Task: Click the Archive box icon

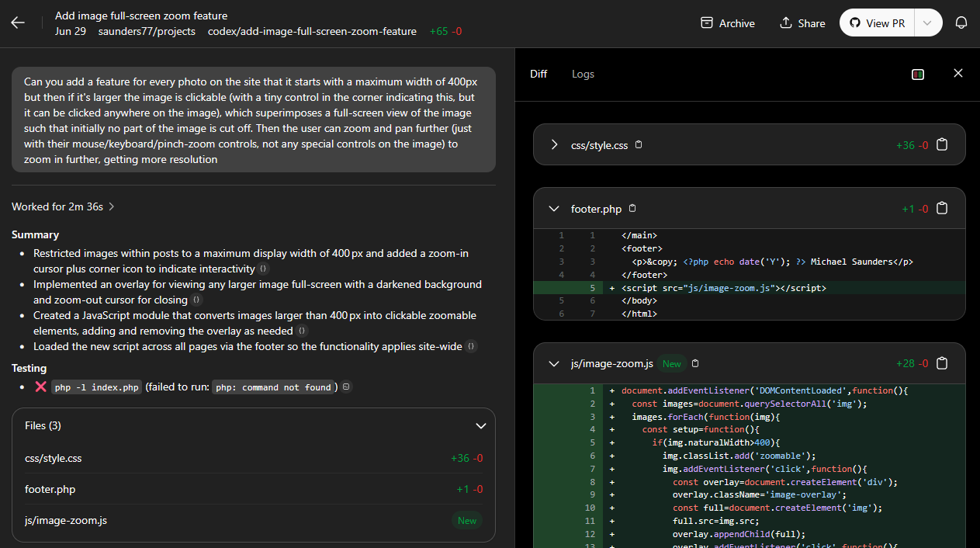Action: point(706,23)
